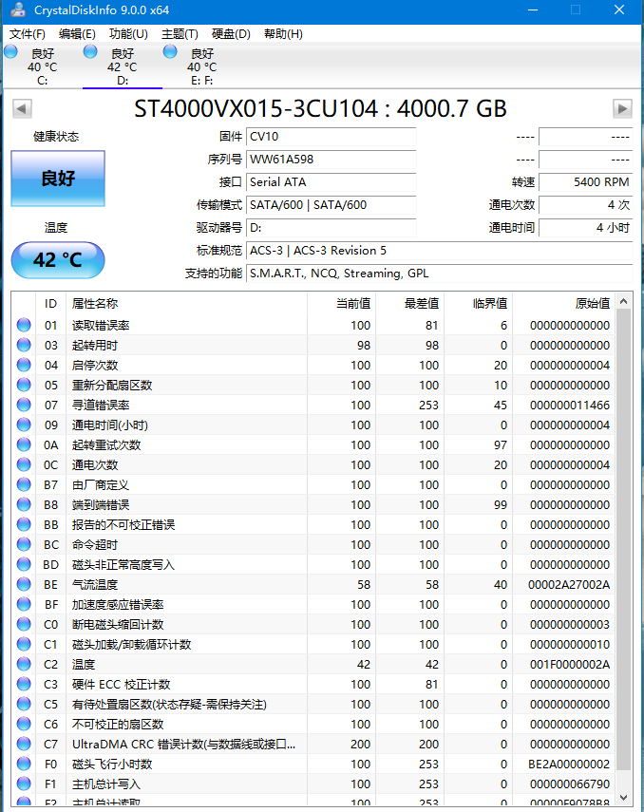
Task: Go to previous disk with left arrow
Action: pos(22,109)
